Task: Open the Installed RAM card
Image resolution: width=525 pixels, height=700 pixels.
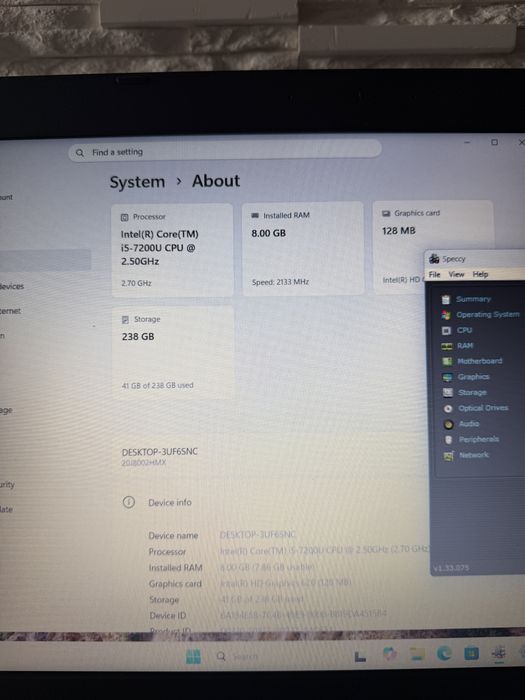Action: (x=303, y=248)
